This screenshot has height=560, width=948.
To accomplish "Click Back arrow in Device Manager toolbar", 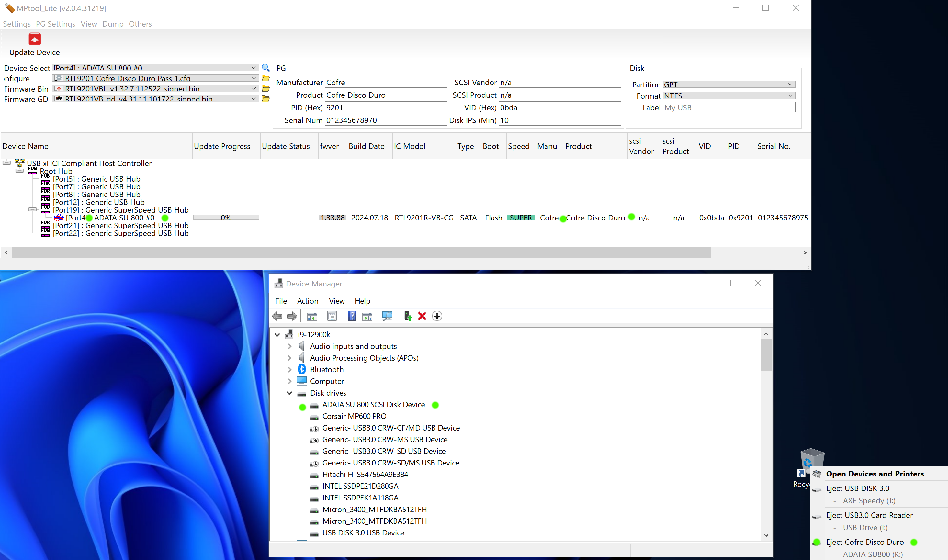I will [277, 316].
